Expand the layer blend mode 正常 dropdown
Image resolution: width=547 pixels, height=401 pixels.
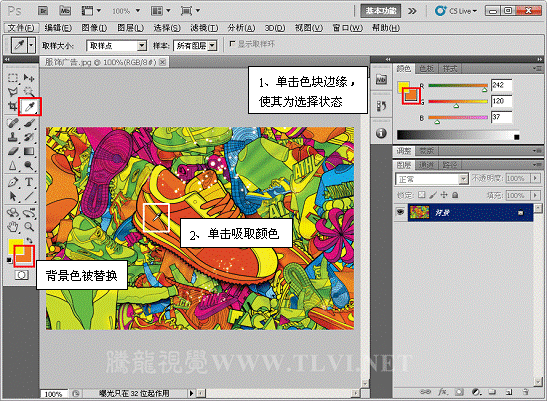click(432, 179)
